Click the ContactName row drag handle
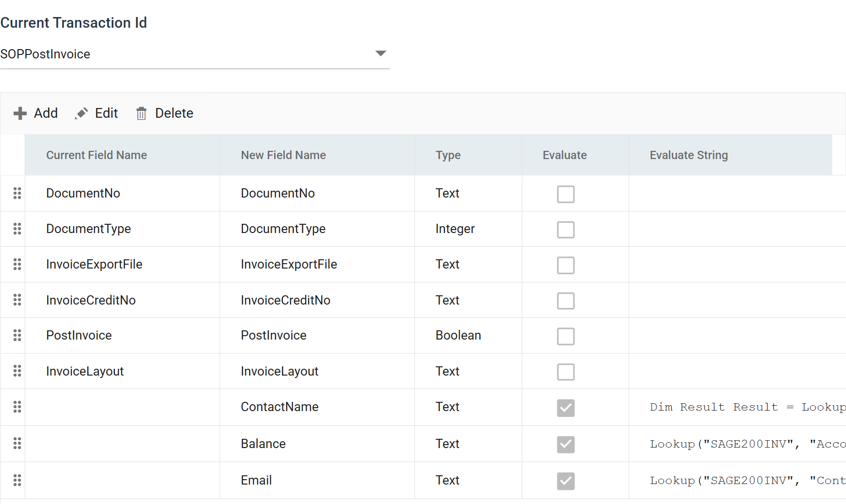846x504 pixels. [17, 407]
